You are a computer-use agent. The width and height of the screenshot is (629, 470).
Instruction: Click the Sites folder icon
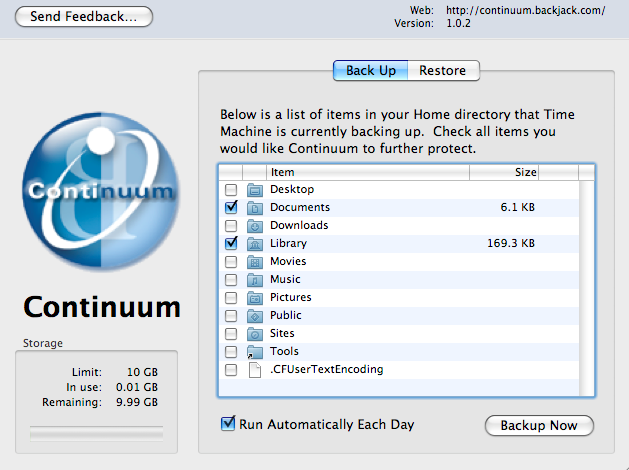(x=255, y=334)
